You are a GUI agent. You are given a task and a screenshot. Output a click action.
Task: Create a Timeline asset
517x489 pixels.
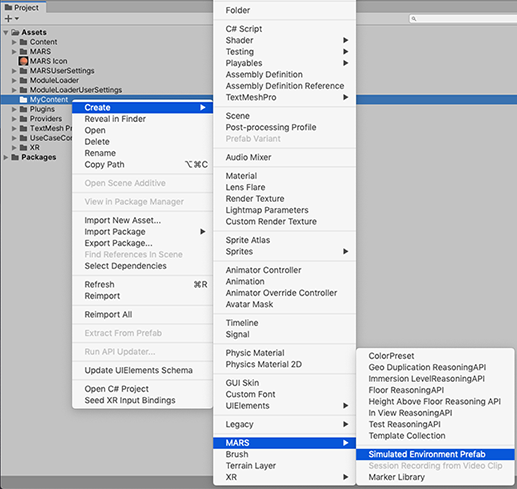point(285,323)
